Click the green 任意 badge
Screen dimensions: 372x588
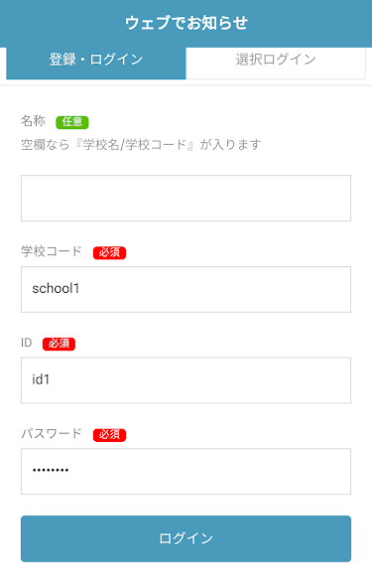(x=72, y=122)
